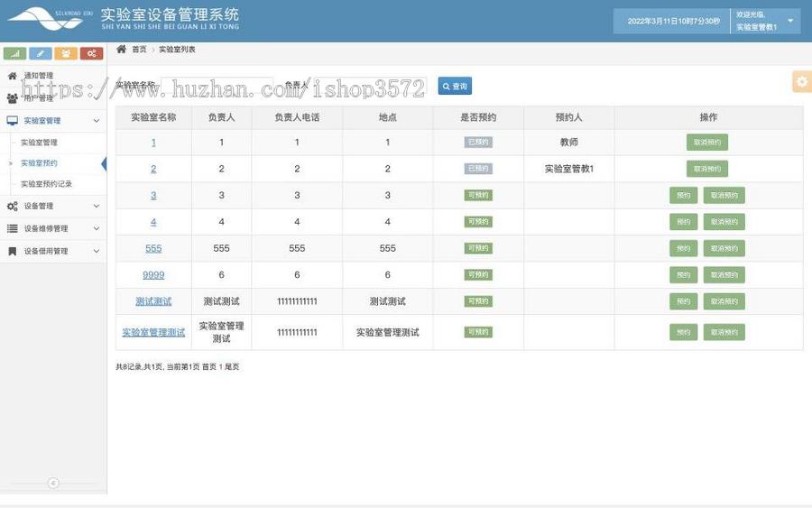Screen dimensions: 812x508
Task: Click the 负责人电话 column header
Action: (297, 117)
